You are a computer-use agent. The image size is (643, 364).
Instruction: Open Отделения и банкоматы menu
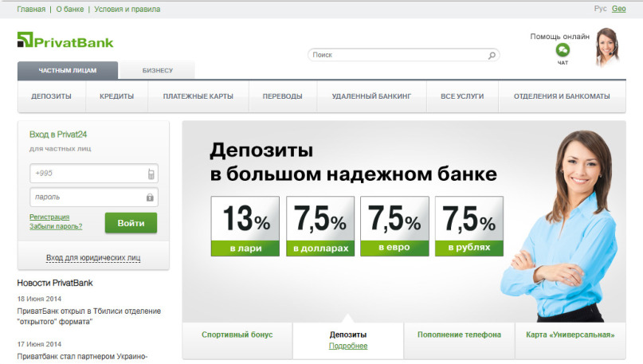562,96
